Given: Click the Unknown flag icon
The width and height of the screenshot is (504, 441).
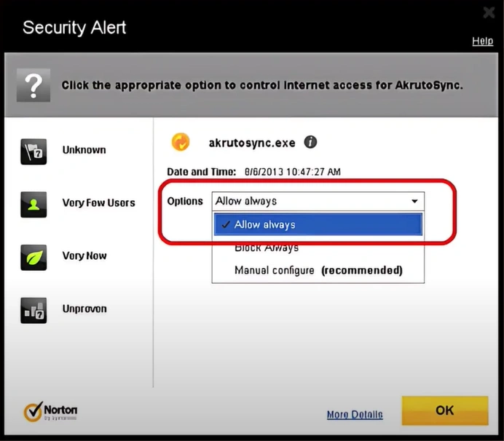Looking at the screenshot, I should [x=34, y=151].
